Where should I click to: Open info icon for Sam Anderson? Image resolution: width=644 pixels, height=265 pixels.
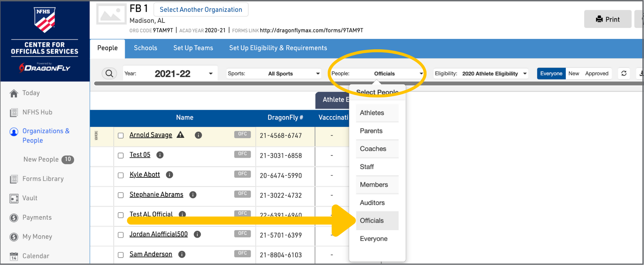(x=182, y=254)
